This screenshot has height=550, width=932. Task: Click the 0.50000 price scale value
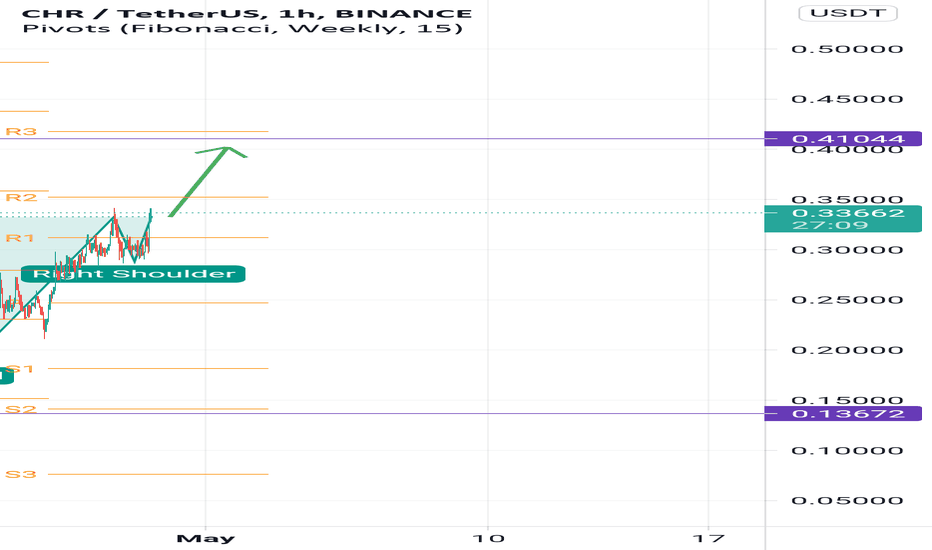point(847,49)
